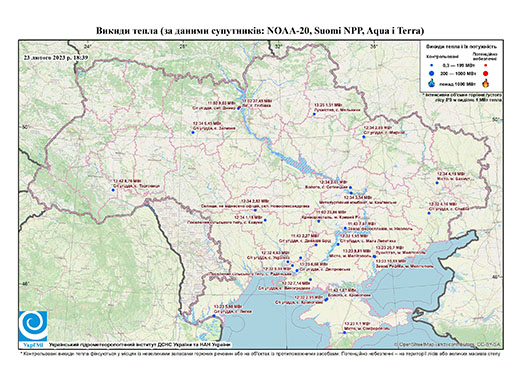
Task: Click the red heat marker near Kyiv
Action: point(239,107)
